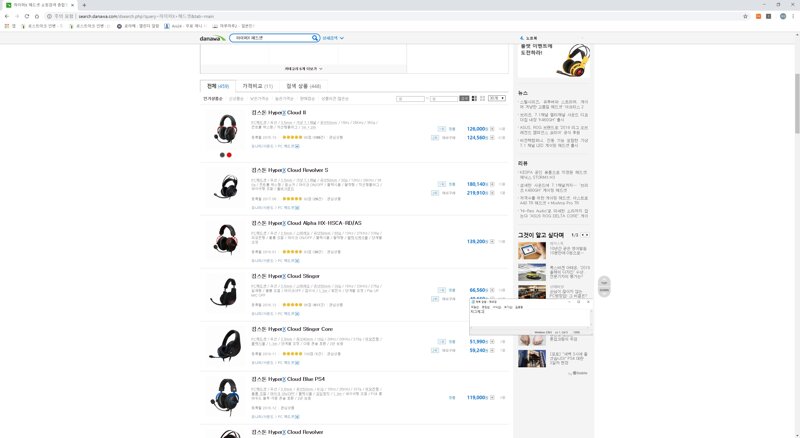Click the HyperX Cloud II headset thumbnail

(x=226, y=128)
